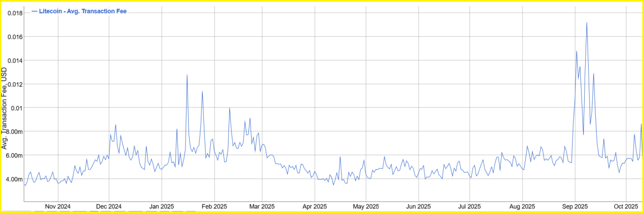Click the Avg. Transaction Fee, USD axis title
The width and height of the screenshot is (644, 213).
pyautogui.click(x=5, y=108)
